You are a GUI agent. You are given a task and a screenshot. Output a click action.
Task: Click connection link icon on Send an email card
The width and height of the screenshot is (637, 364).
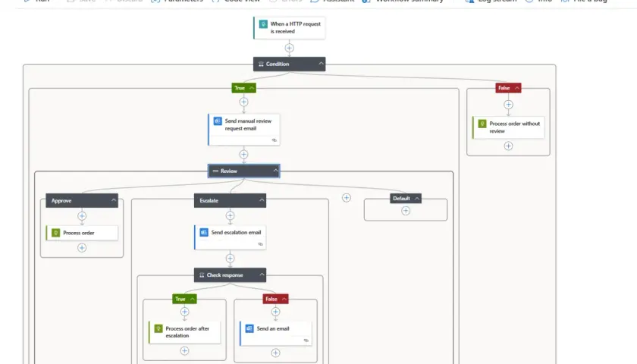(x=306, y=340)
